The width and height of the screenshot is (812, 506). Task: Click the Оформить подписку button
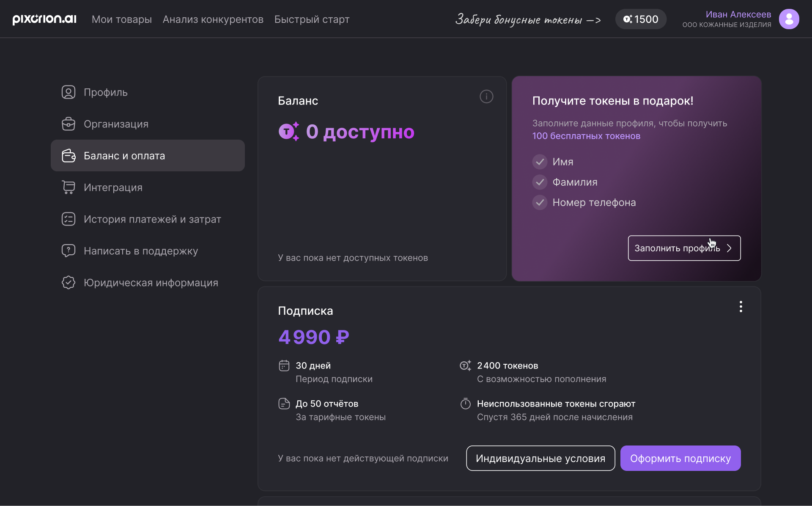pos(680,458)
